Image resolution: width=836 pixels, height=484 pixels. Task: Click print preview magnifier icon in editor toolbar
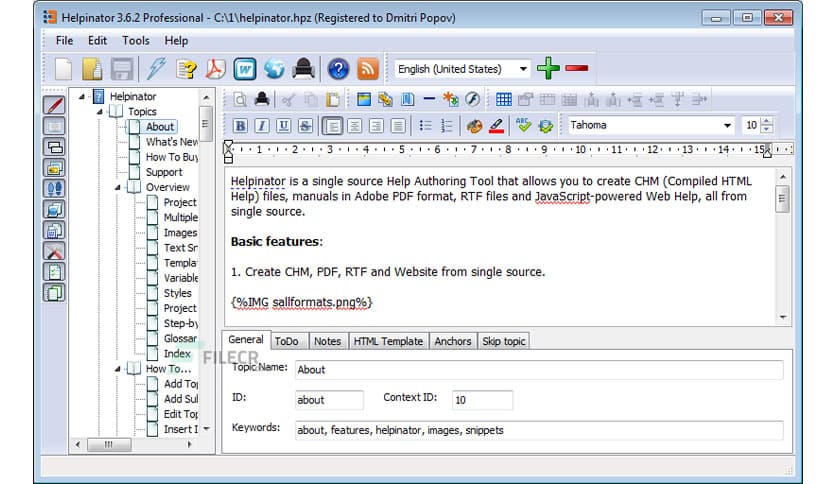[x=240, y=100]
